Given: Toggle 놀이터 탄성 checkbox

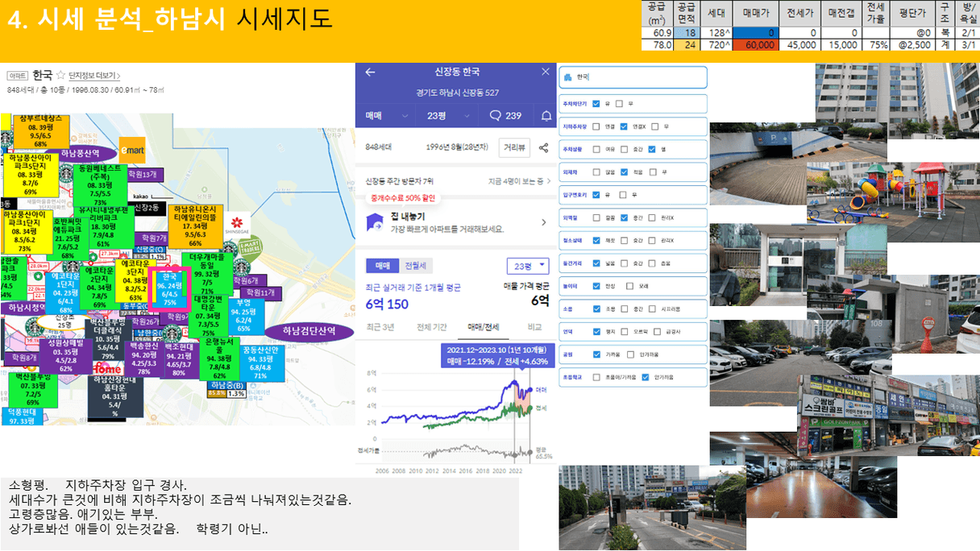Looking at the screenshot, I should click(596, 286).
